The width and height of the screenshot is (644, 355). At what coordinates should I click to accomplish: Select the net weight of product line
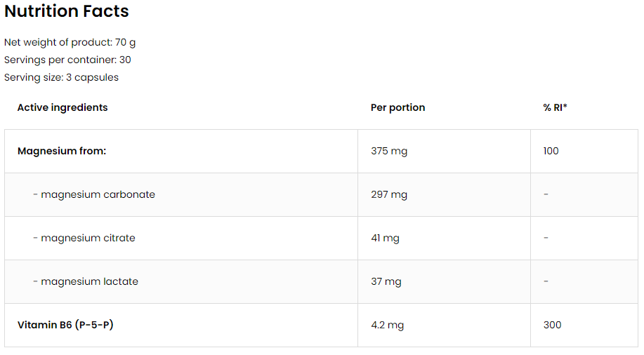[70, 42]
